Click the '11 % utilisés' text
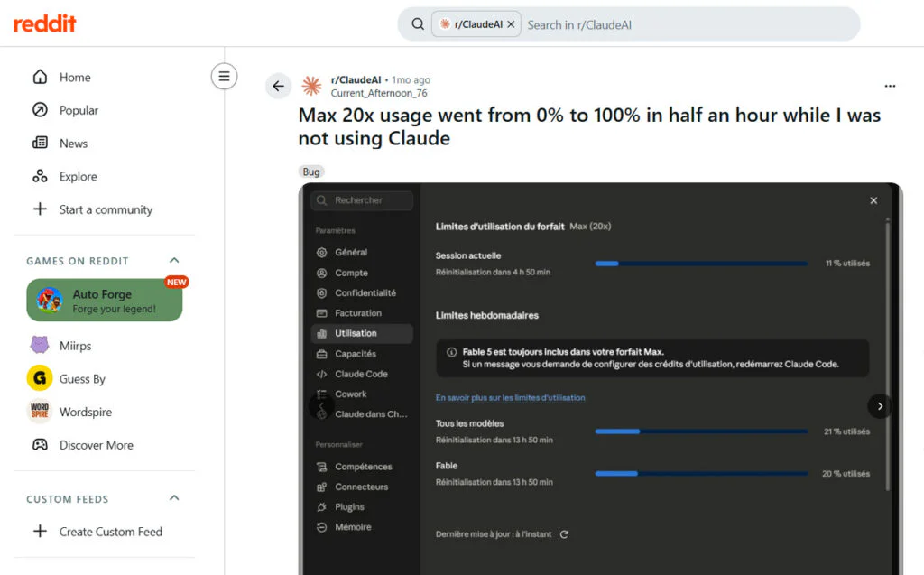Image resolution: width=924 pixels, height=575 pixels. [x=847, y=264]
